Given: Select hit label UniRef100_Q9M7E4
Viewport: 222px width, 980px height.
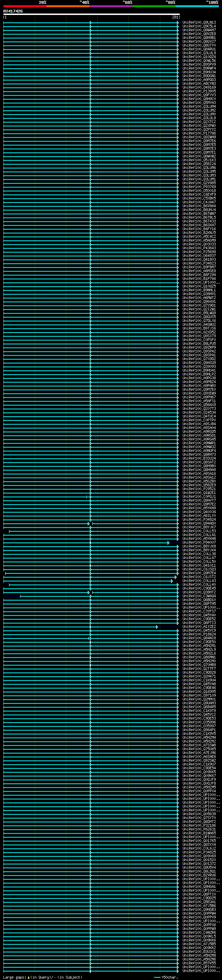Looking at the screenshot, I should [x=199, y=573].
